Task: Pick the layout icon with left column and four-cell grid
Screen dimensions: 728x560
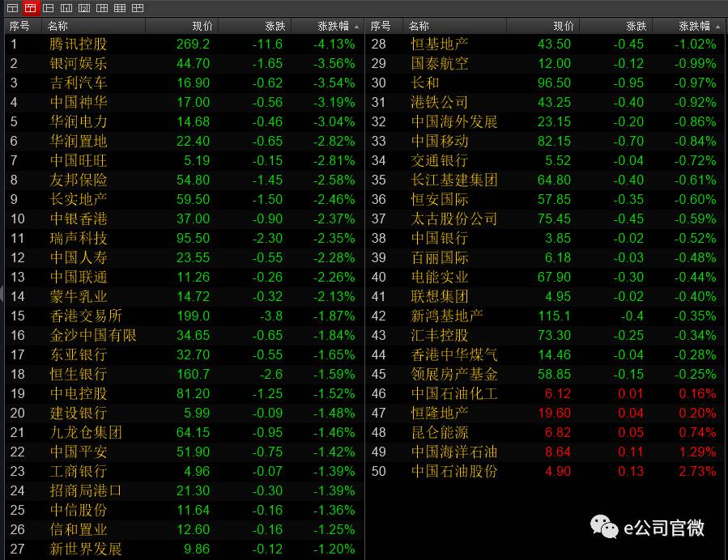Action: (102, 8)
